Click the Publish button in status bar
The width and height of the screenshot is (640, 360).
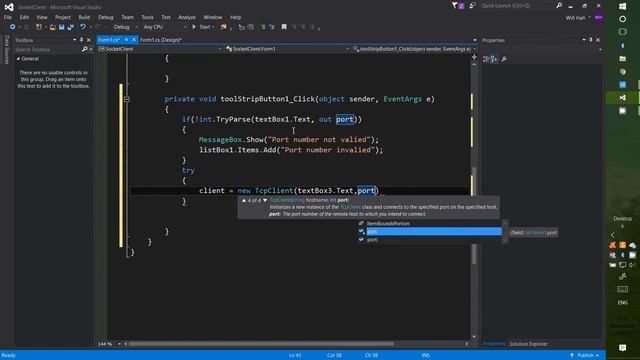pos(585,355)
